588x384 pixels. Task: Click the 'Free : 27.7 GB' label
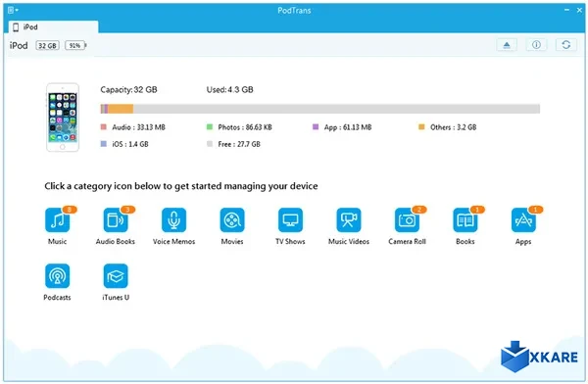click(239, 144)
